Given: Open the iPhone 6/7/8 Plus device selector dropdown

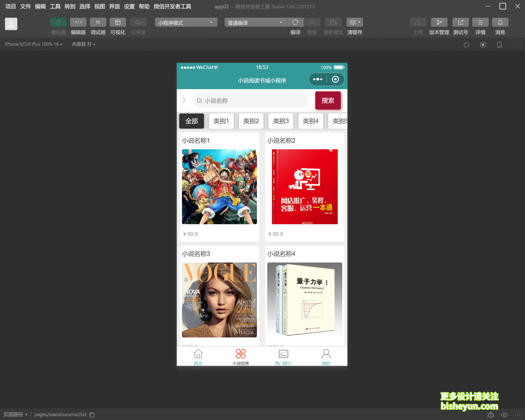Looking at the screenshot, I should point(33,44).
